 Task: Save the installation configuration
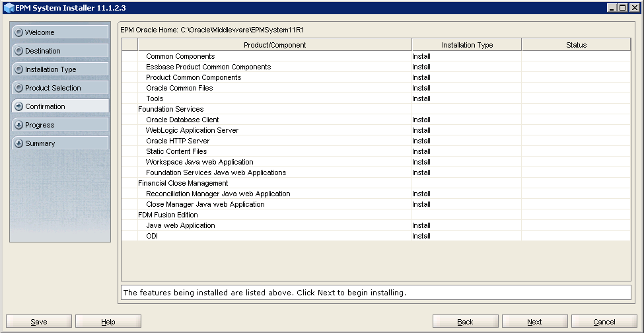39,322
